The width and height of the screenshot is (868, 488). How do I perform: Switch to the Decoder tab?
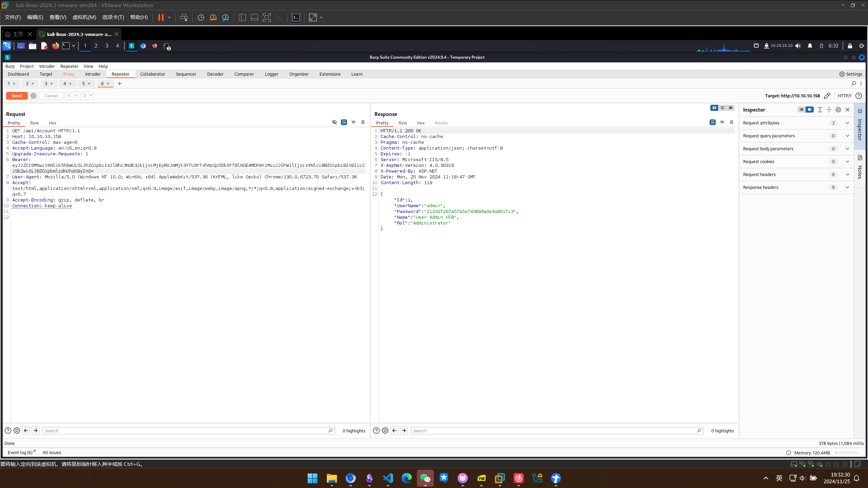pos(215,74)
